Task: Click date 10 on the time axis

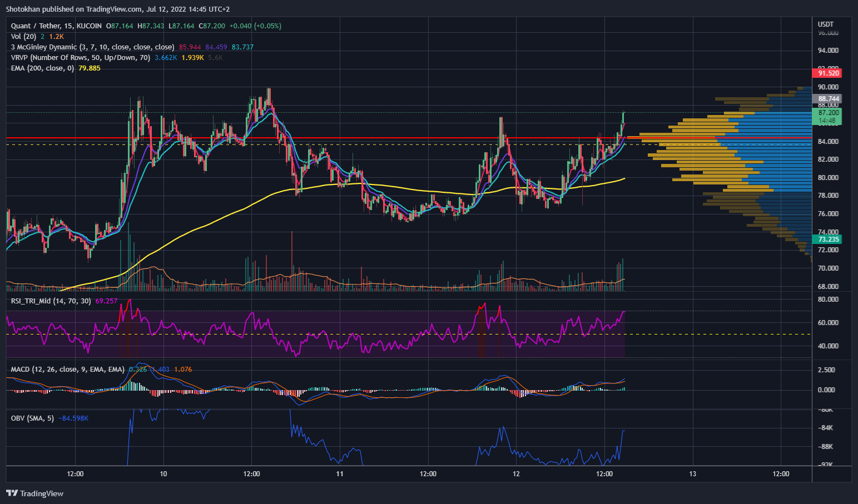Action: click(163, 474)
